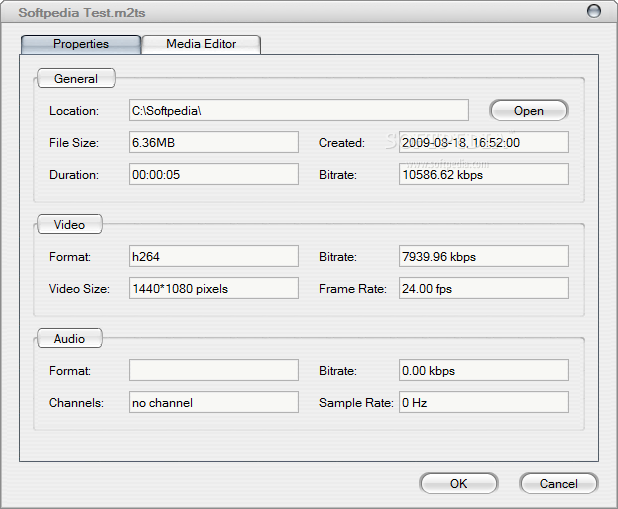This screenshot has width=618, height=509.
Task: Click the Created date field 2009-08-18
Action: pos(484,142)
